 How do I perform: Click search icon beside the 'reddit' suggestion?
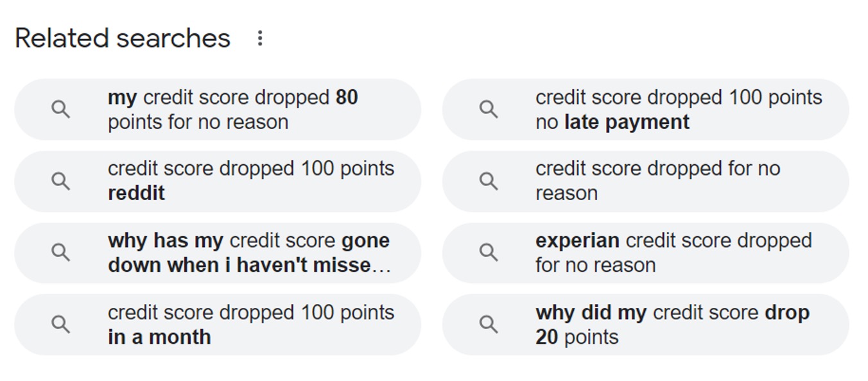(60, 182)
